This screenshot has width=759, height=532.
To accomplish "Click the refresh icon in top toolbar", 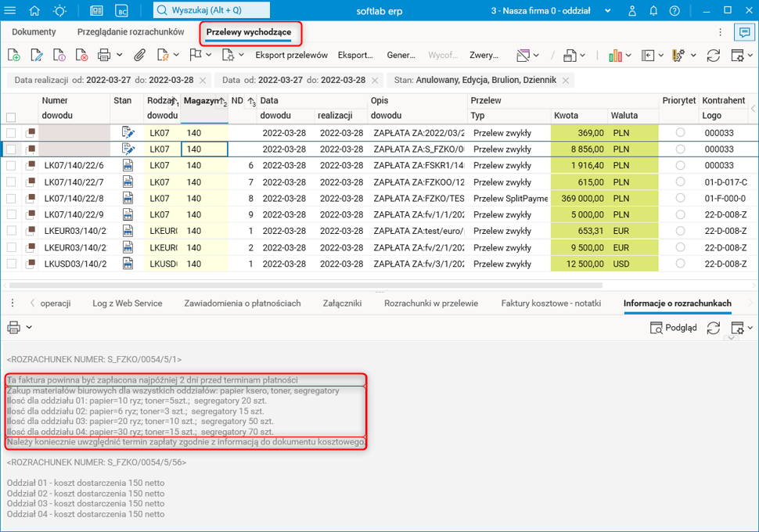I will point(713,56).
